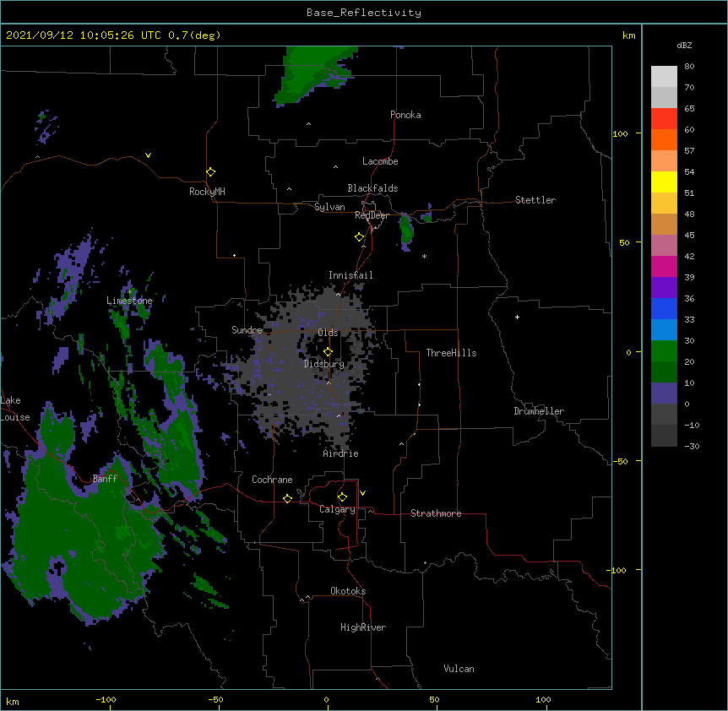Click the 50 tick label on vertical axis

pos(624,242)
